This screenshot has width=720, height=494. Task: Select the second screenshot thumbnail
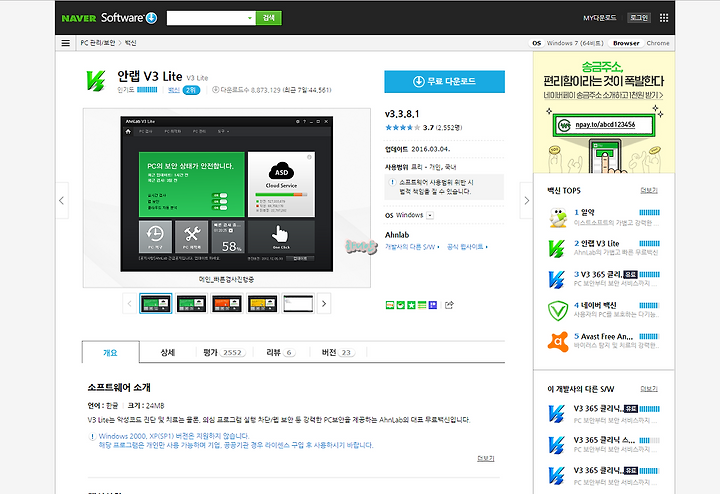click(x=191, y=303)
